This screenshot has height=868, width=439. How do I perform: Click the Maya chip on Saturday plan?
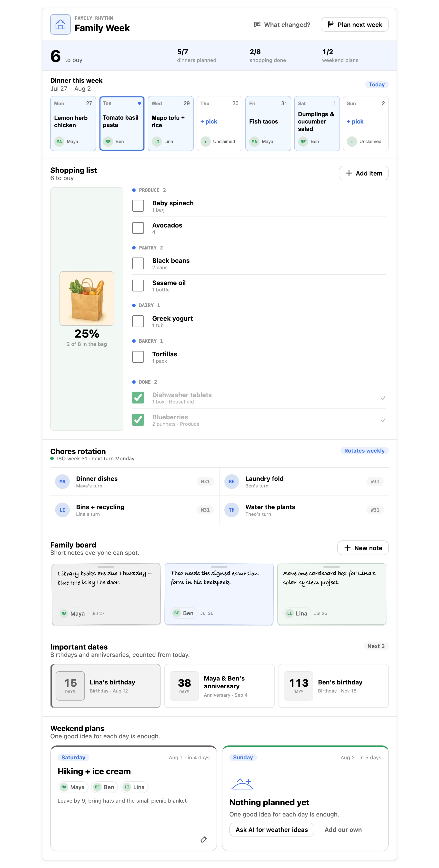pos(73,787)
